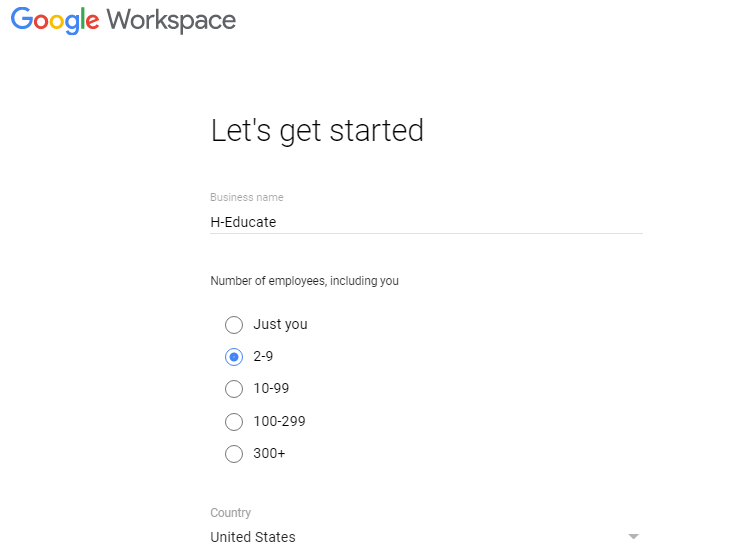Click the '300+' option label text

[269, 454]
